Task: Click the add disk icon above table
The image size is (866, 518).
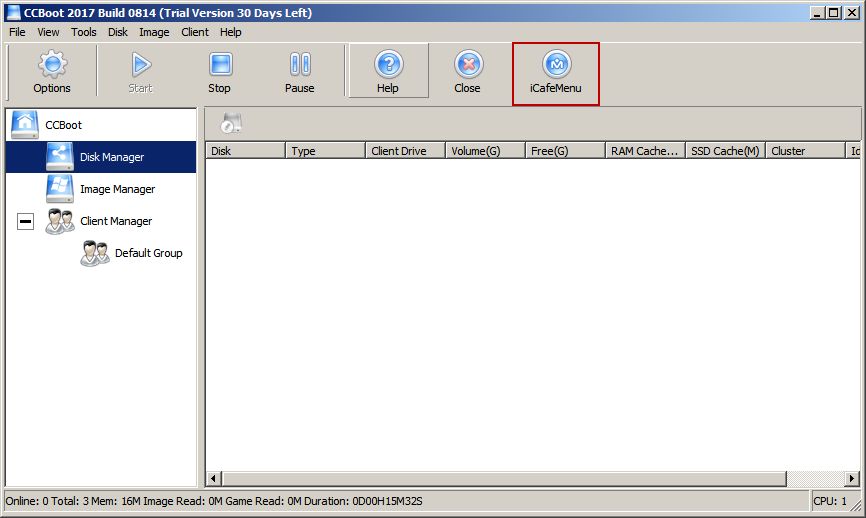Action: coord(231,123)
